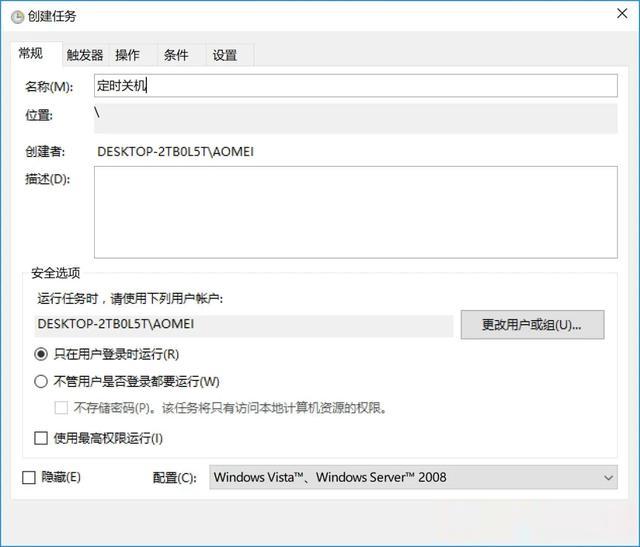Enable 使用最高权限运行 checkbox

point(41,438)
